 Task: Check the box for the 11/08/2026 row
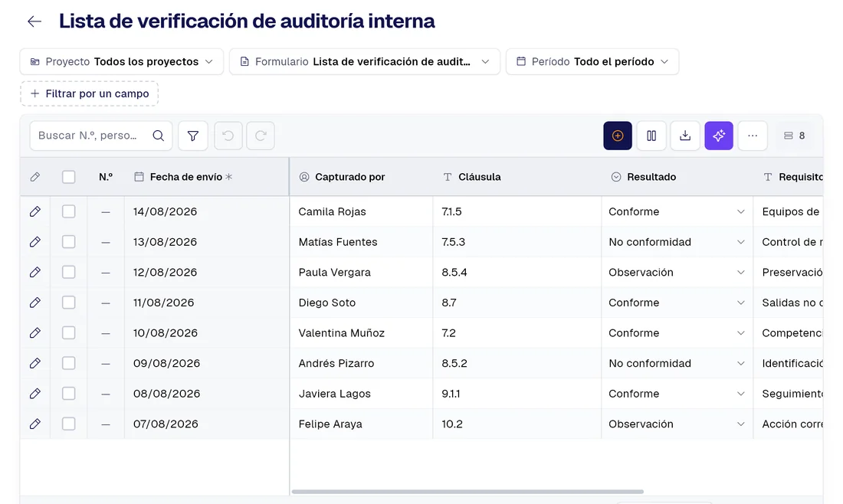(x=69, y=303)
